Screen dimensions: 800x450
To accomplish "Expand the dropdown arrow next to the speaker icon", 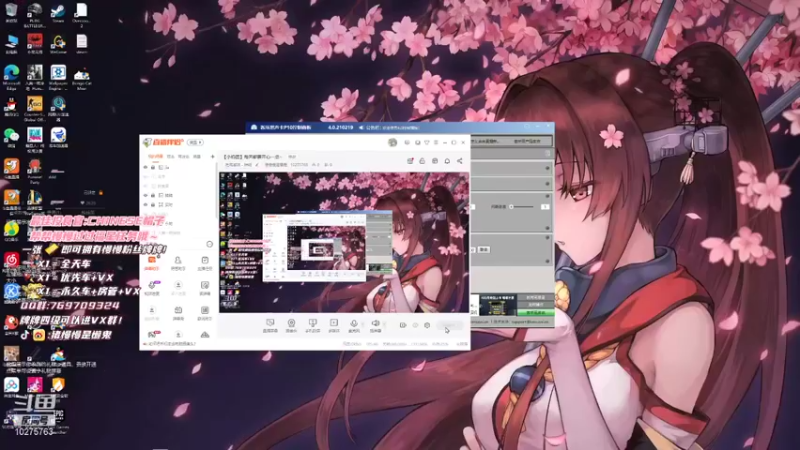I will [384, 324].
